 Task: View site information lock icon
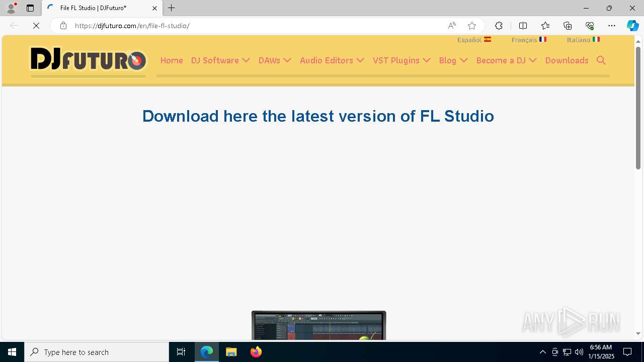coord(63,26)
